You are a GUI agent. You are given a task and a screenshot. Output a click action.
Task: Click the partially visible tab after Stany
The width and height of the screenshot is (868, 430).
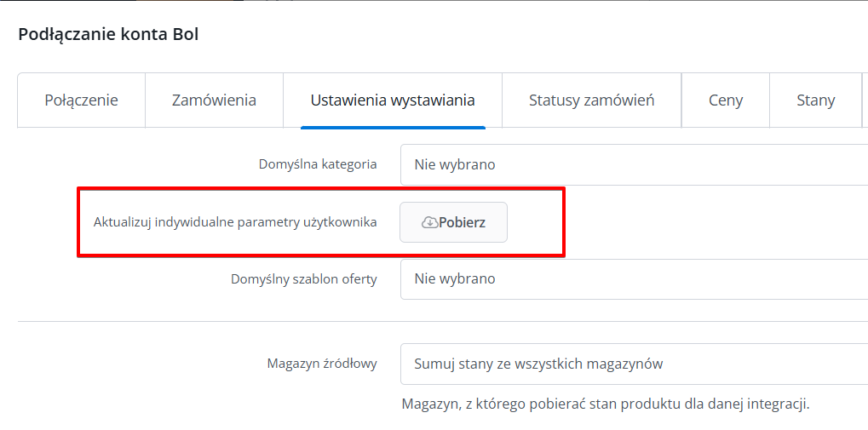[865, 100]
